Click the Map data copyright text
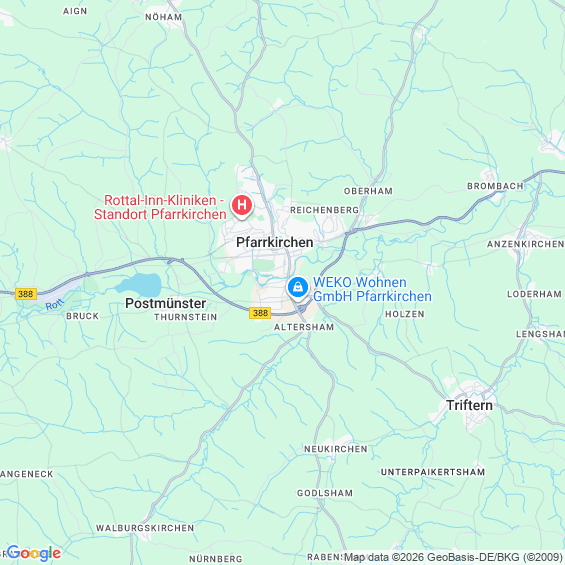This screenshot has height=565, width=565. click(x=453, y=557)
